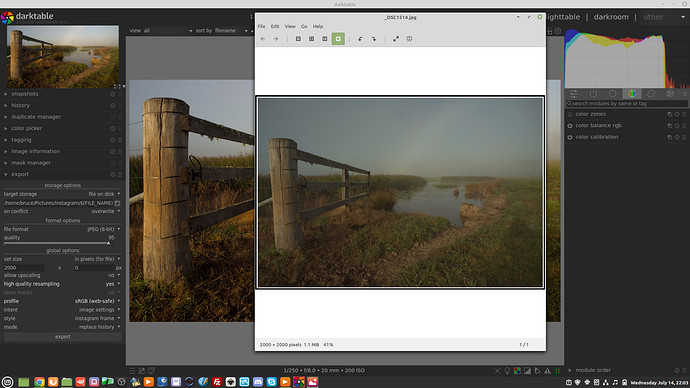Toggle high quality resampling option

click(62, 284)
